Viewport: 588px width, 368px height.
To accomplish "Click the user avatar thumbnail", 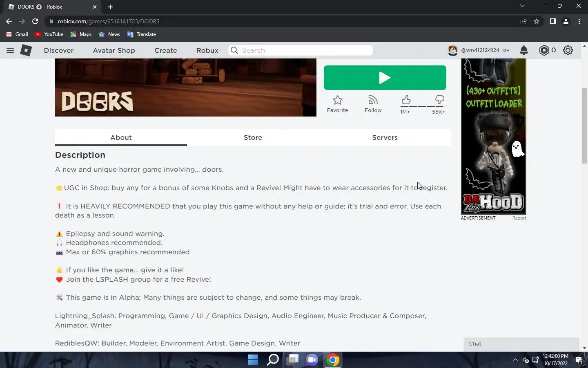I will point(452,50).
